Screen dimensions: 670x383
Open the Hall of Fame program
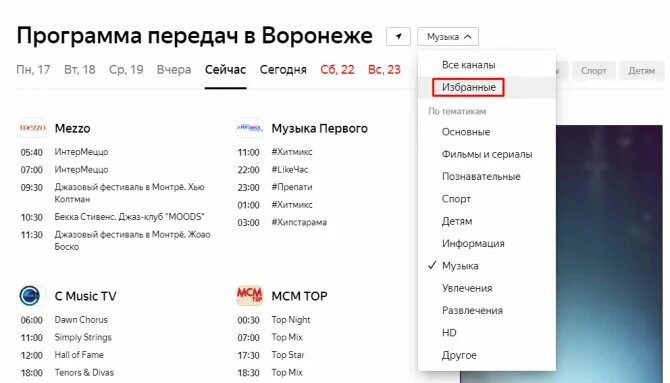(x=79, y=355)
